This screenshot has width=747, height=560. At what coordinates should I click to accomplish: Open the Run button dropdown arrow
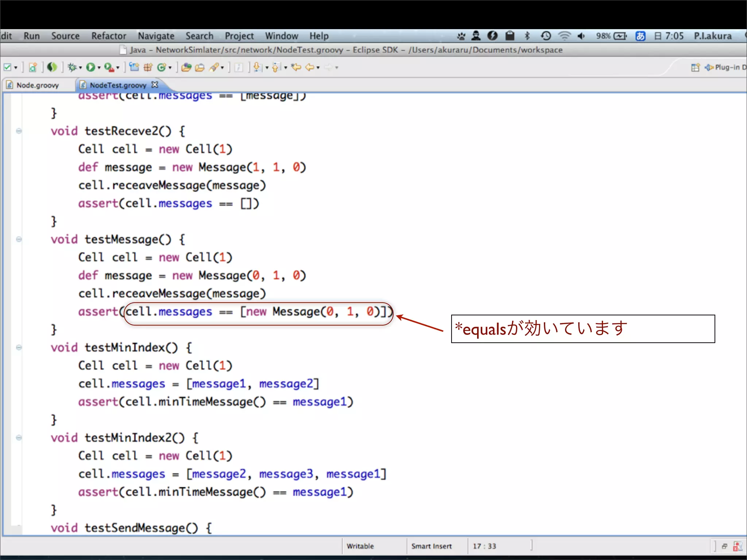tap(99, 68)
